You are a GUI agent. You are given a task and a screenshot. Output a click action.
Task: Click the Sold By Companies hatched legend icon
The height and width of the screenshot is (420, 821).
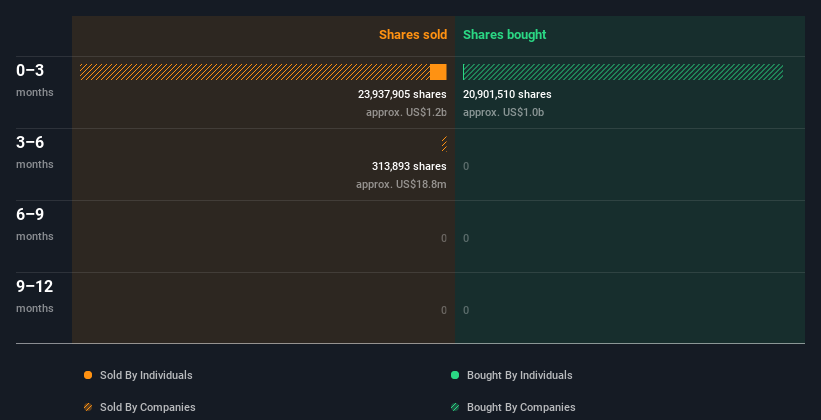(88, 407)
